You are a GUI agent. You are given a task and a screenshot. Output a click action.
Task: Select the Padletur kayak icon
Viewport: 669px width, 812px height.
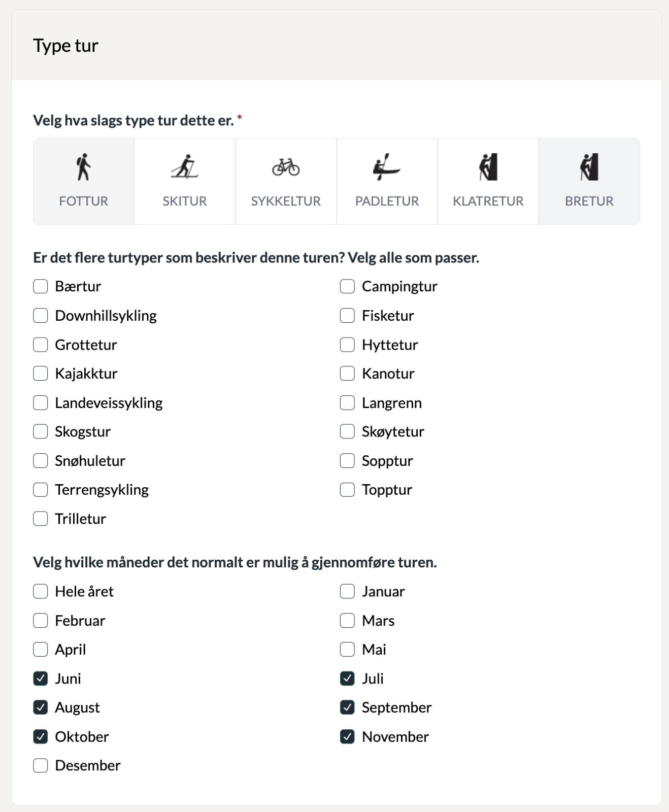pos(387,167)
